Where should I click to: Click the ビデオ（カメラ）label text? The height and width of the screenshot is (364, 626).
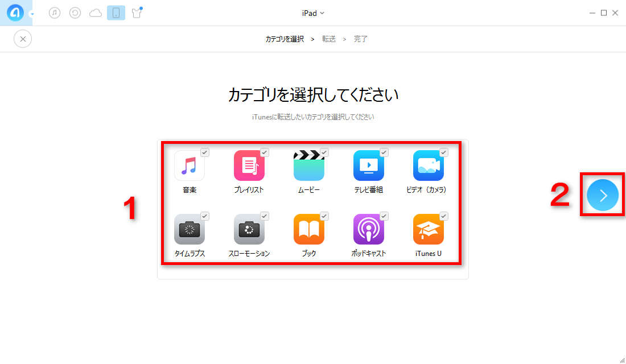[426, 190]
